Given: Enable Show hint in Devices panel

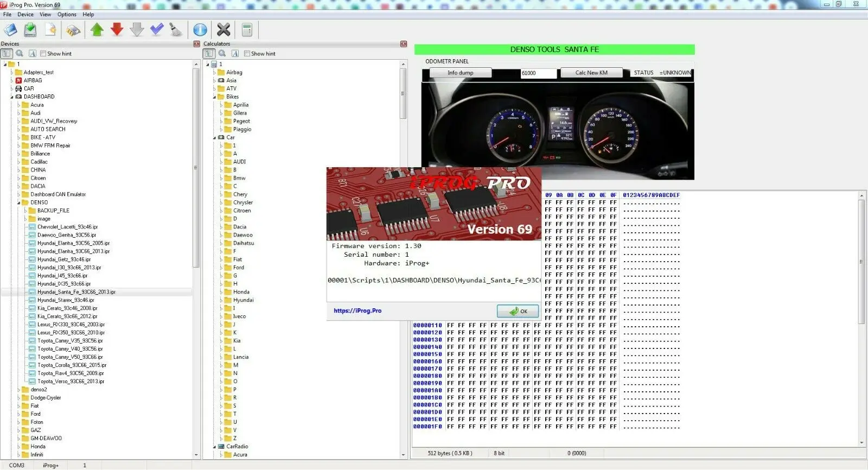Looking at the screenshot, I should pyautogui.click(x=43, y=54).
